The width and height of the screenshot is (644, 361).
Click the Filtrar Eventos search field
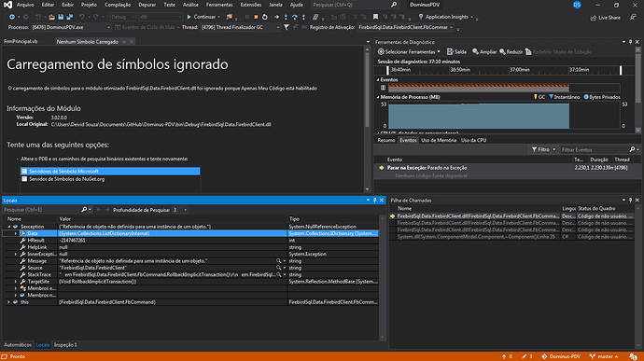(595, 150)
